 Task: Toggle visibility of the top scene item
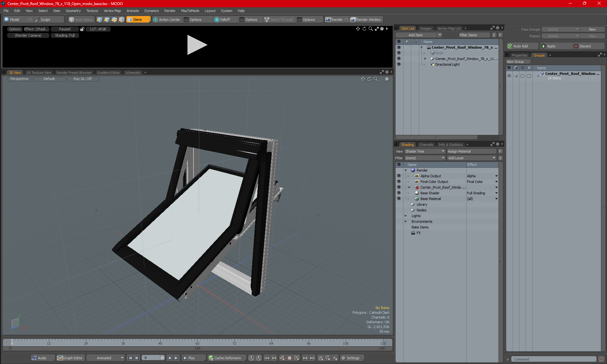pyautogui.click(x=399, y=47)
